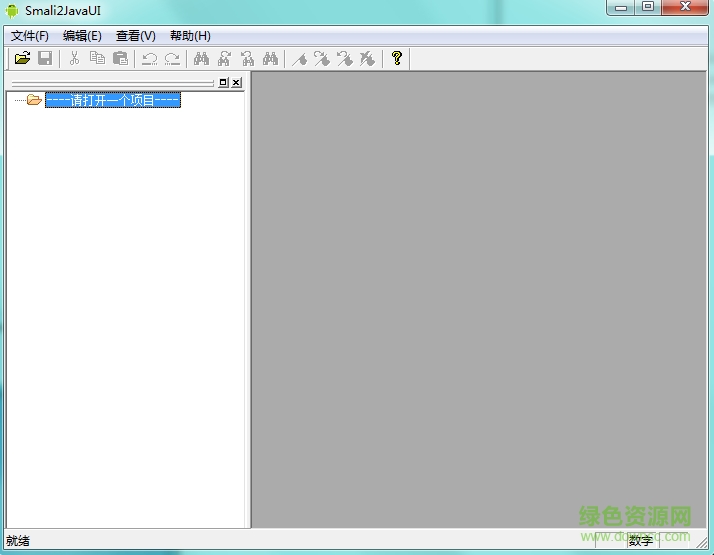Maximize the Smali2JavaUI window
The height and width of the screenshot is (555, 714).
pyautogui.click(x=648, y=7)
